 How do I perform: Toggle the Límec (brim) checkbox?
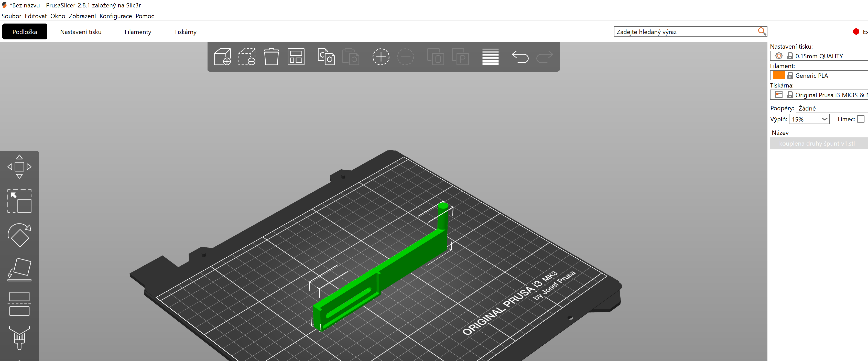(861, 119)
